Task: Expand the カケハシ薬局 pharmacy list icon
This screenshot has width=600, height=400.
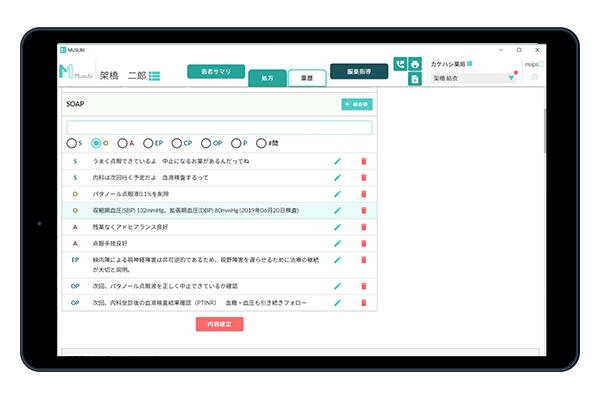Action: [x=470, y=64]
